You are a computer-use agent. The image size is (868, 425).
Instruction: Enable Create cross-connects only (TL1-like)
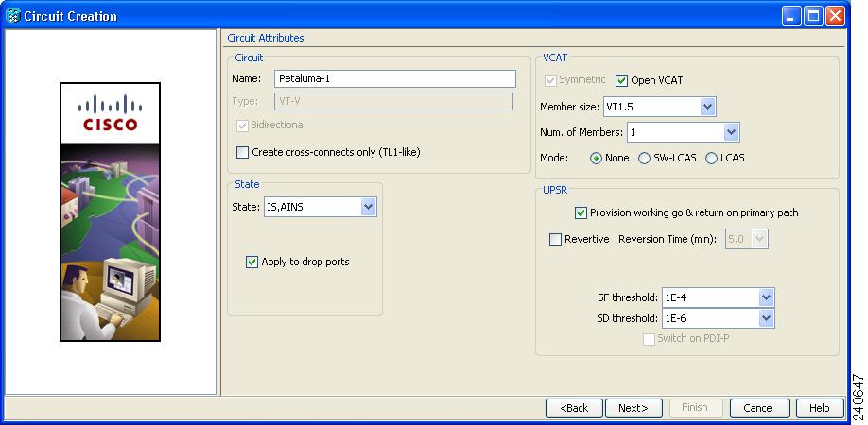pos(242,153)
